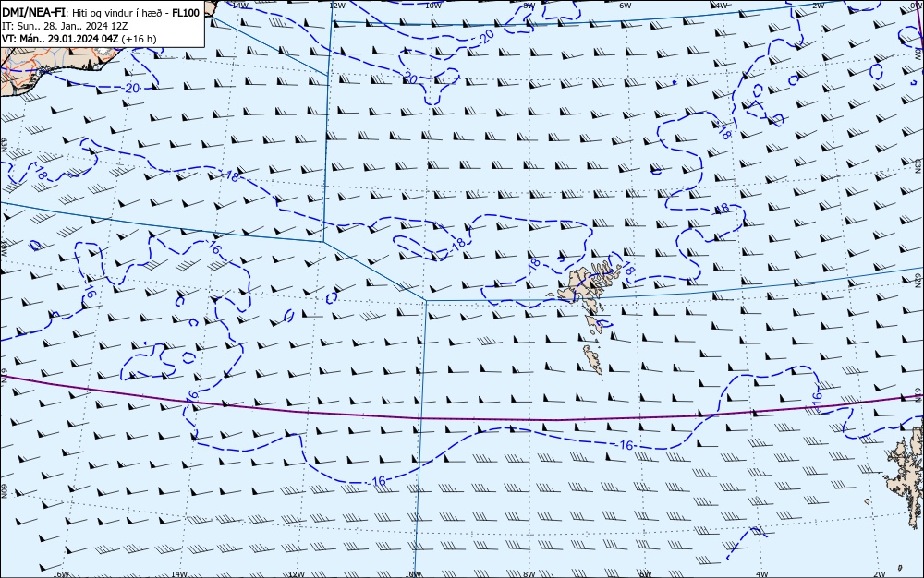924x578 pixels.
Task: Click the 4W longitude label on the top edge
Action: (722, 6)
